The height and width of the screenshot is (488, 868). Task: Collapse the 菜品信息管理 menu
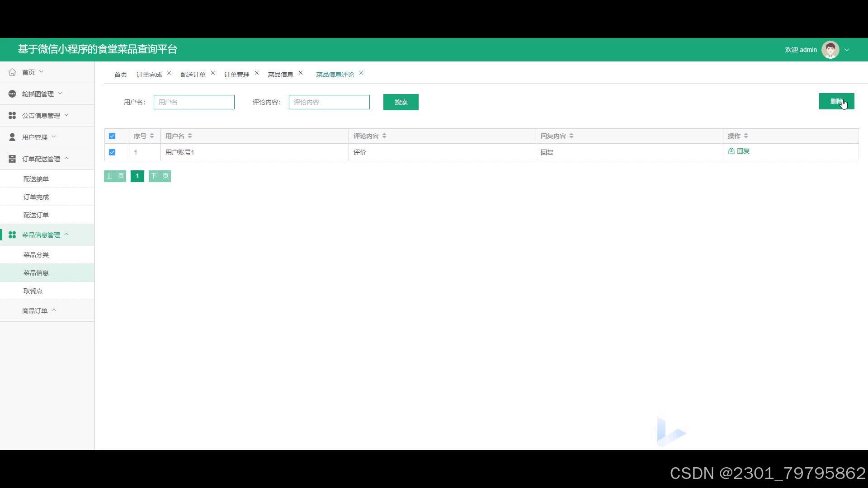click(x=66, y=235)
